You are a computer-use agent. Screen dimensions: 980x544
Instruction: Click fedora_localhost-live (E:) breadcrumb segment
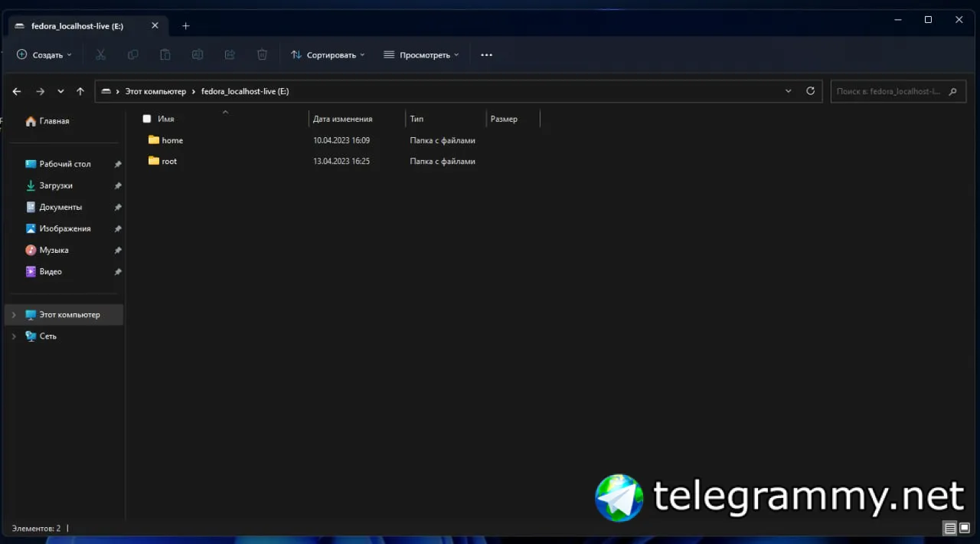point(245,91)
